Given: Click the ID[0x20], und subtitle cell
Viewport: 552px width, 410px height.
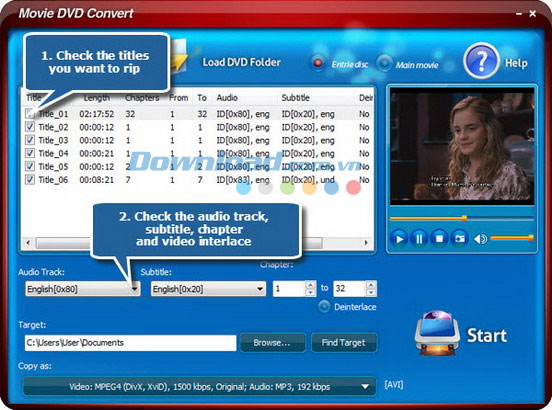Looking at the screenshot, I should [308, 179].
